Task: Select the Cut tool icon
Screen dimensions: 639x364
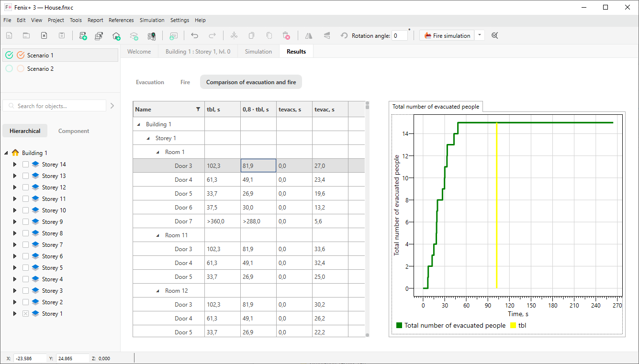Action: coord(234,35)
